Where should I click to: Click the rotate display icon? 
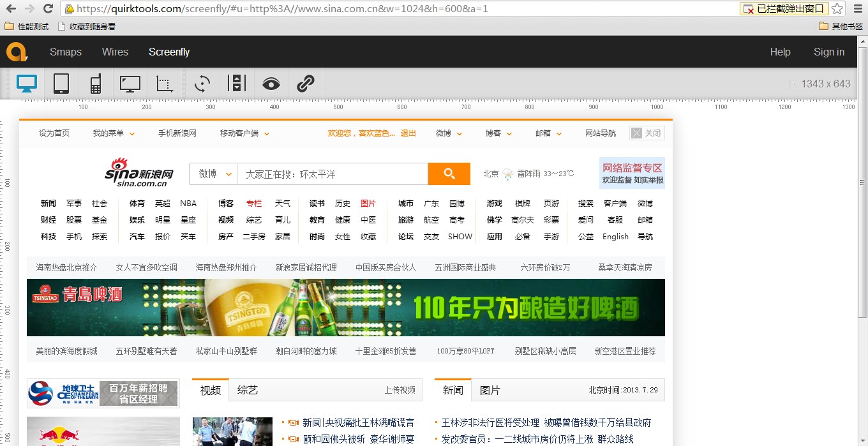coord(202,84)
